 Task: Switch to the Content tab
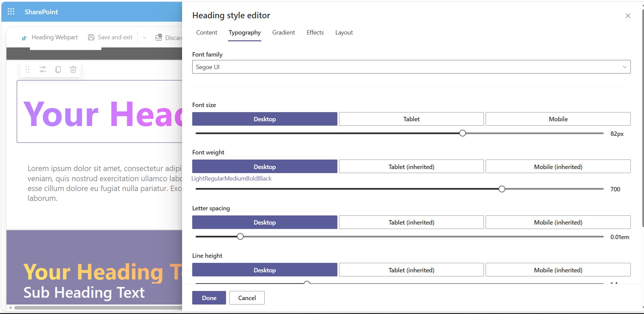point(207,33)
